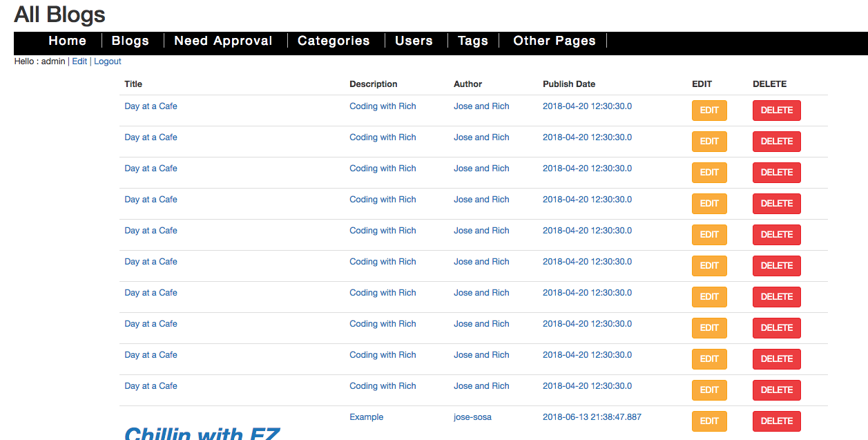
Task: Click the Coding with Rich description link
Action: (383, 106)
